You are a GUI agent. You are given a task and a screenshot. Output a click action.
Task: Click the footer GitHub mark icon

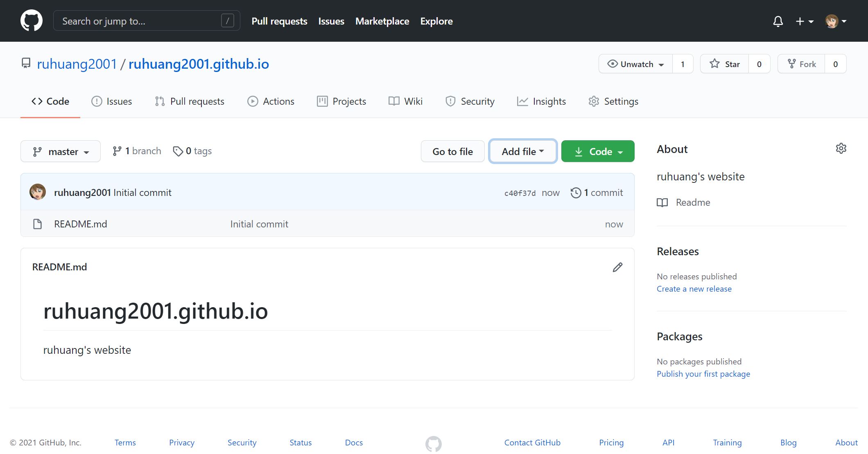pyautogui.click(x=434, y=444)
